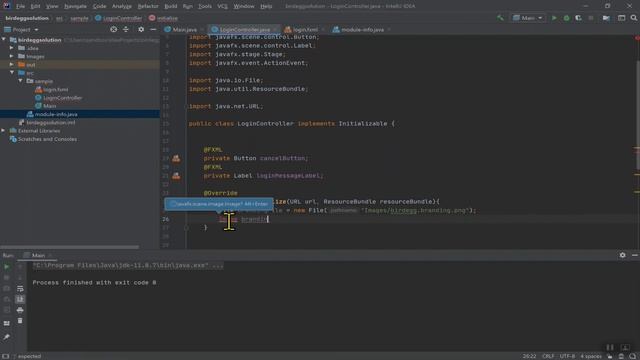The height and width of the screenshot is (360, 640).
Task: Open the Navigate menu
Action: (75, 6)
